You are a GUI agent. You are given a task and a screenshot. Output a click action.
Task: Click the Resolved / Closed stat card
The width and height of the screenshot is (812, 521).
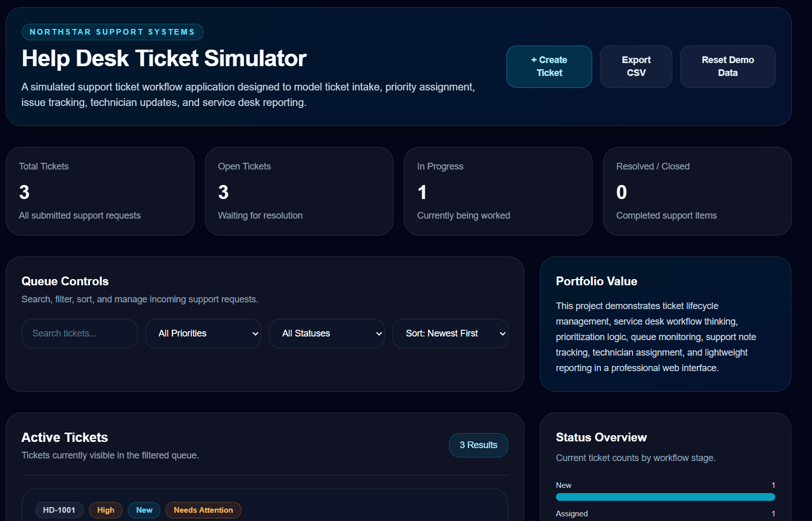click(697, 191)
